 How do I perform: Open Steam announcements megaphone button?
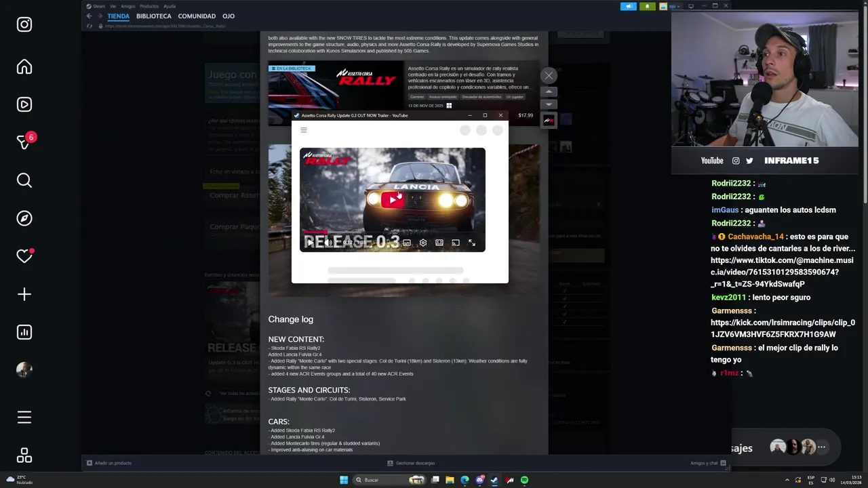pos(629,6)
